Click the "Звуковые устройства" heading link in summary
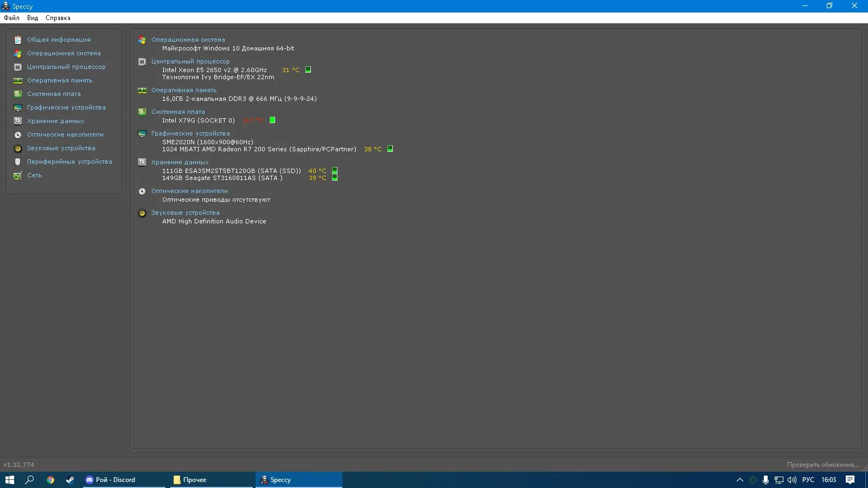This screenshot has height=488, width=868. (x=186, y=213)
